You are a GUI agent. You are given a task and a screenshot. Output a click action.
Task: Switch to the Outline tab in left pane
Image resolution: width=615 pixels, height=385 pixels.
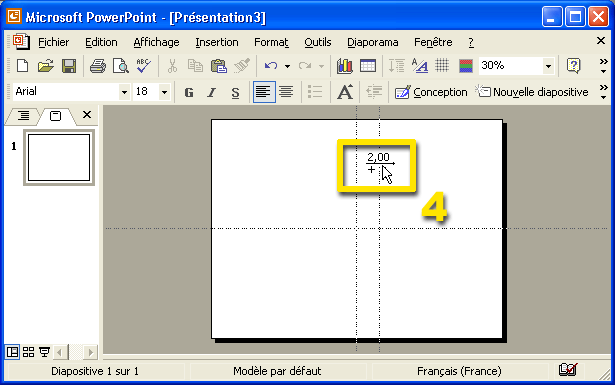click(x=24, y=115)
